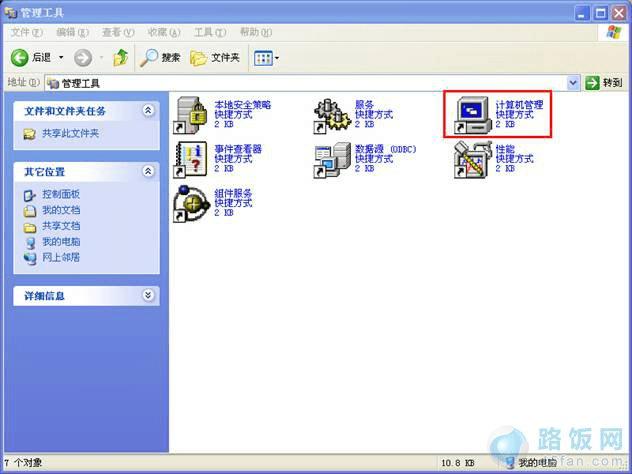Image resolution: width=632 pixels, height=474 pixels.
Task: Click the Windows flag logo icon
Action: (614, 32)
